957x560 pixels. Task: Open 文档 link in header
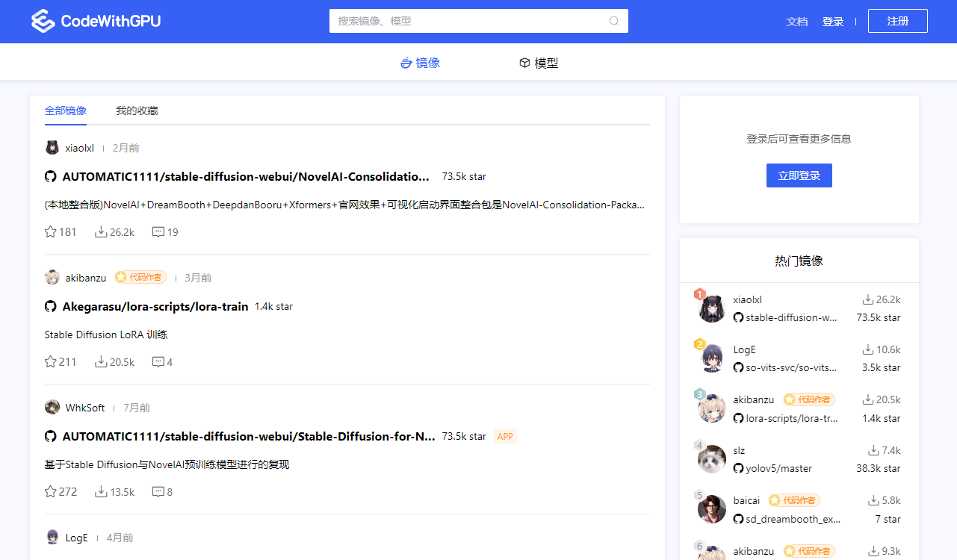pos(797,22)
